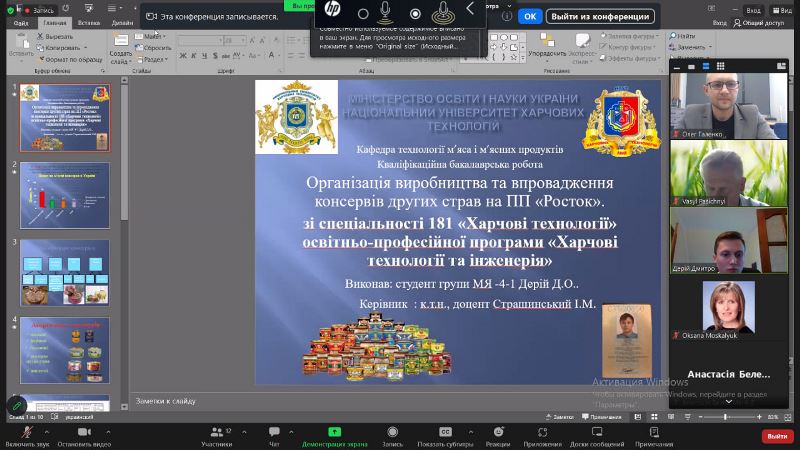Switch to normal view icon
The image size is (800, 450).
pos(638,417)
